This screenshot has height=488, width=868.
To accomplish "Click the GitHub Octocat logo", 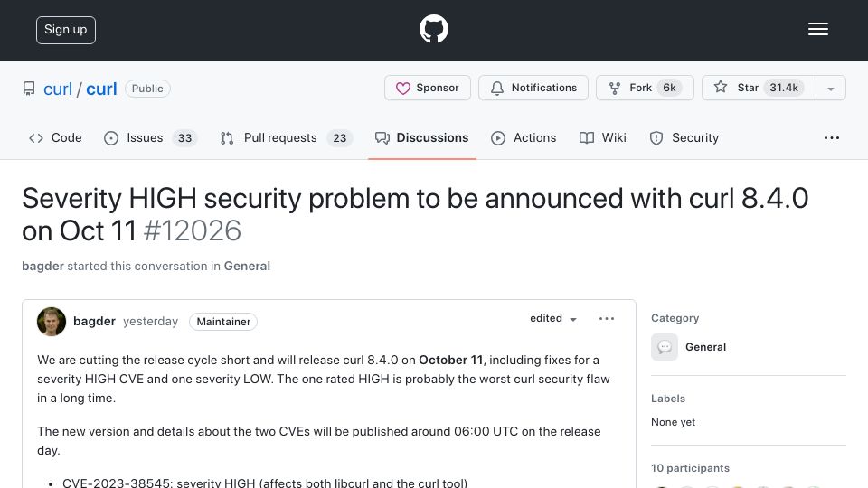I will pyautogui.click(x=433, y=29).
